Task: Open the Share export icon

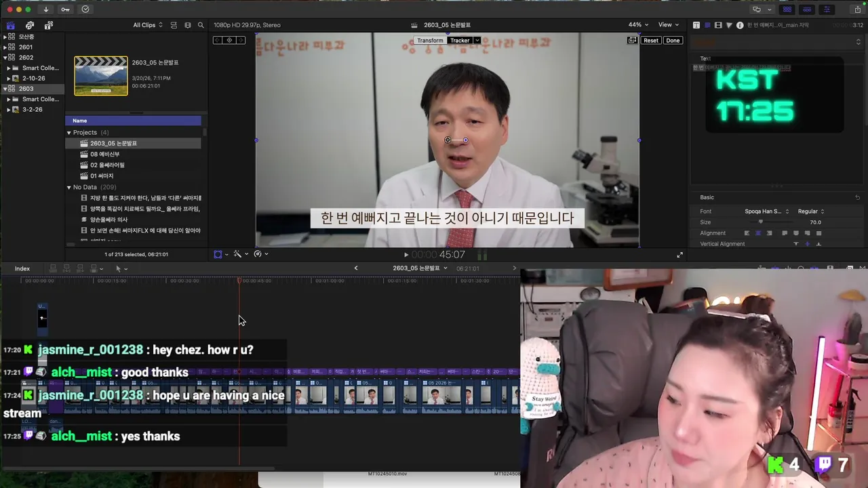Action: 857,9
